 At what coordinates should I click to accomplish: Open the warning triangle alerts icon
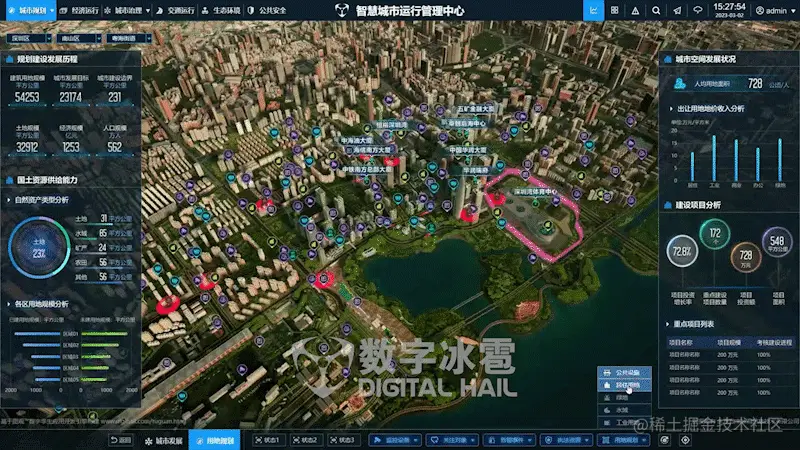pyautogui.click(x=635, y=10)
